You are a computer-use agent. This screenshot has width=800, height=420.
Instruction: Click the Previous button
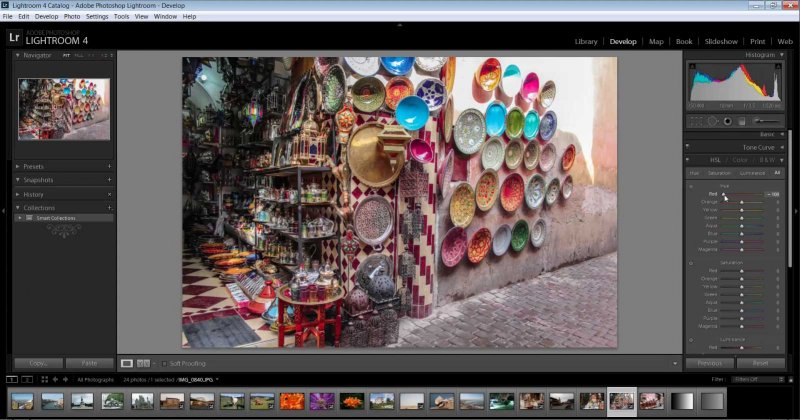pos(709,363)
